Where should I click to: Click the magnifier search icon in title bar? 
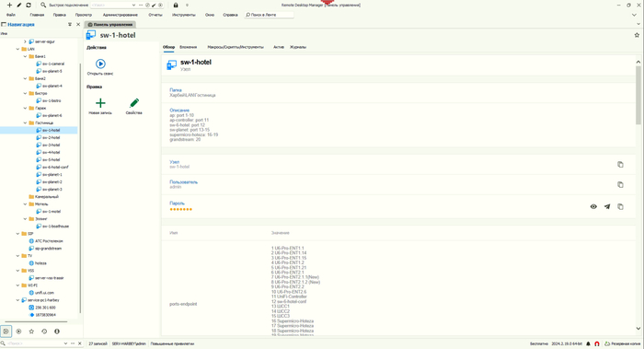click(x=43, y=5)
